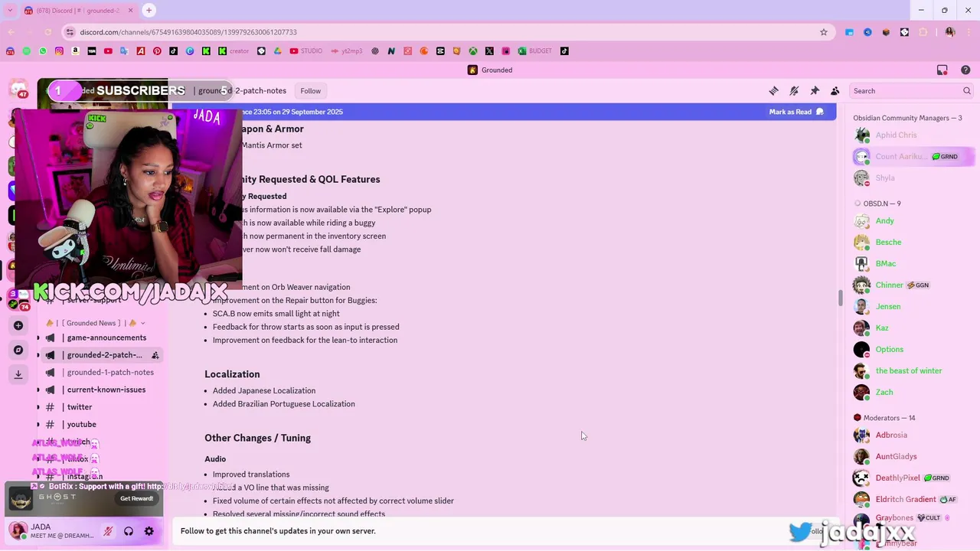
Task: Open moderator Adbrosia profile
Action: tap(913, 435)
